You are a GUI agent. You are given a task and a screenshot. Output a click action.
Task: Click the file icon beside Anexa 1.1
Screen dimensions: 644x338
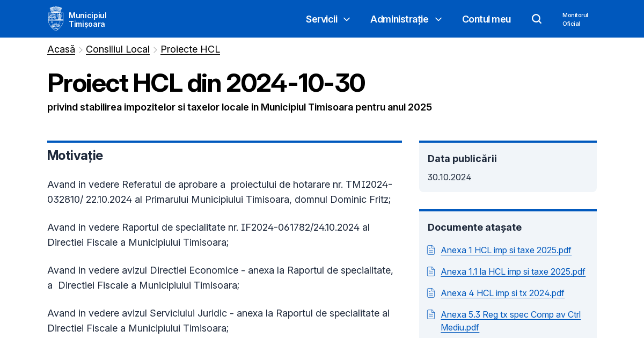click(x=431, y=271)
